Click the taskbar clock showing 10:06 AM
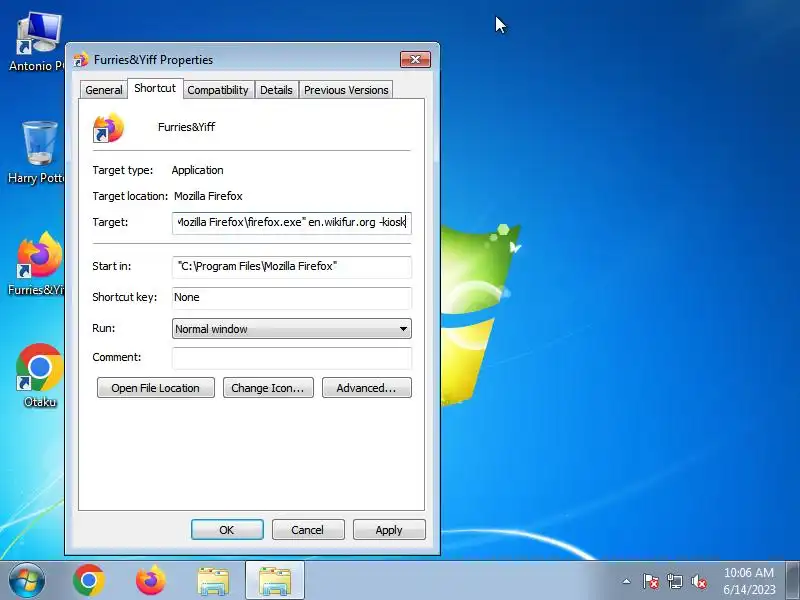The width and height of the screenshot is (800, 600). [749, 581]
